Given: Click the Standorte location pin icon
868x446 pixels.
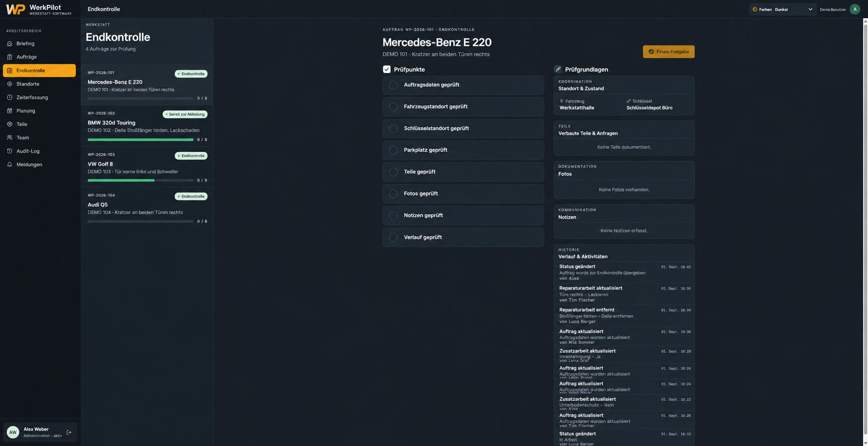Looking at the screenshot, I should tap(9, 84).
